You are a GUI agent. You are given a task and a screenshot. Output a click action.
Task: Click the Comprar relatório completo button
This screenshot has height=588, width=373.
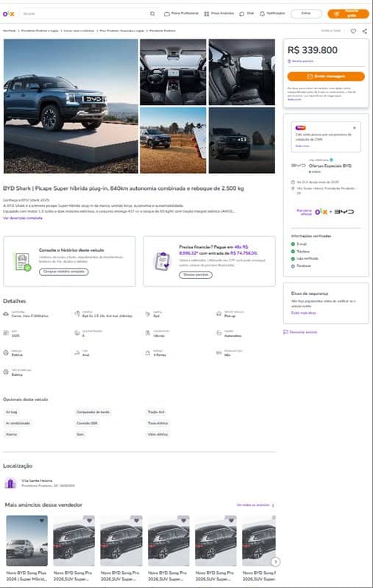click(x=64, y=272)
